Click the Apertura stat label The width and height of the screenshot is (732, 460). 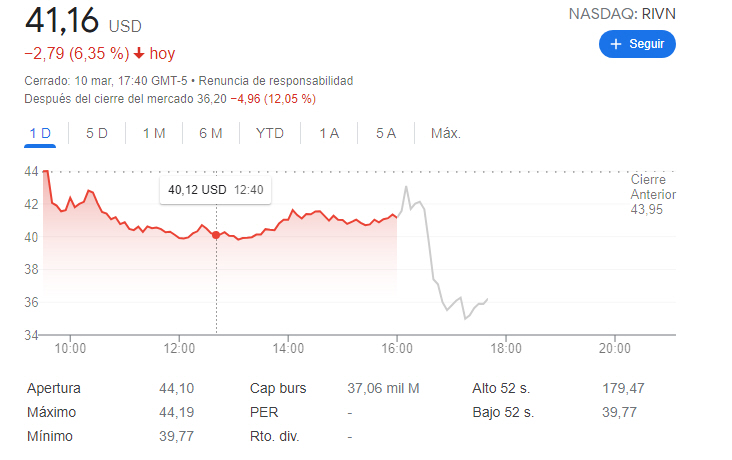tap(54, 388)
